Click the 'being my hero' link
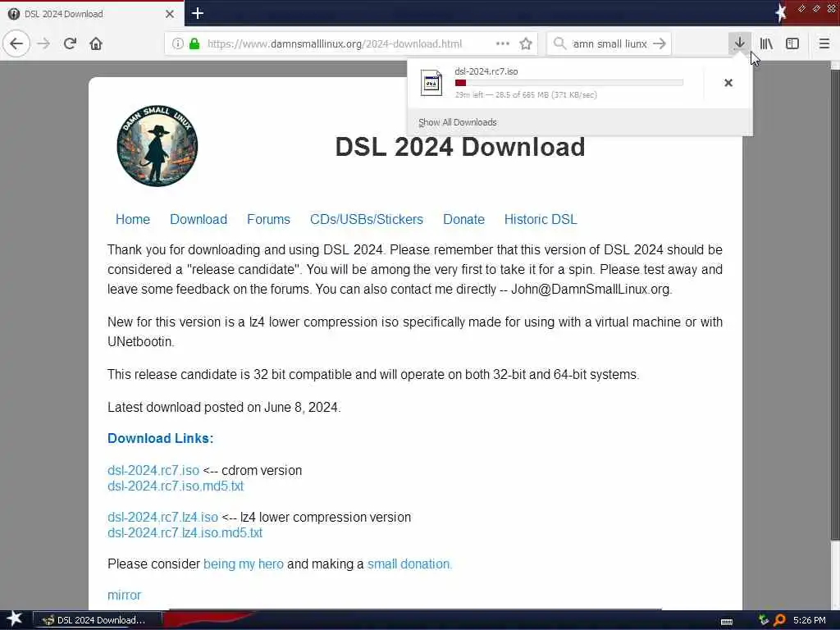 243,564
